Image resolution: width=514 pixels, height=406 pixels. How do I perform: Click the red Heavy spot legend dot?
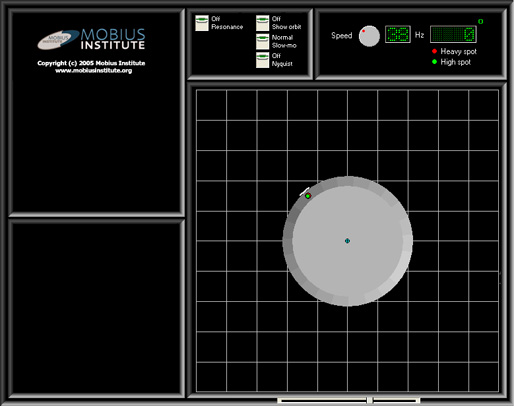pos(434,51)
